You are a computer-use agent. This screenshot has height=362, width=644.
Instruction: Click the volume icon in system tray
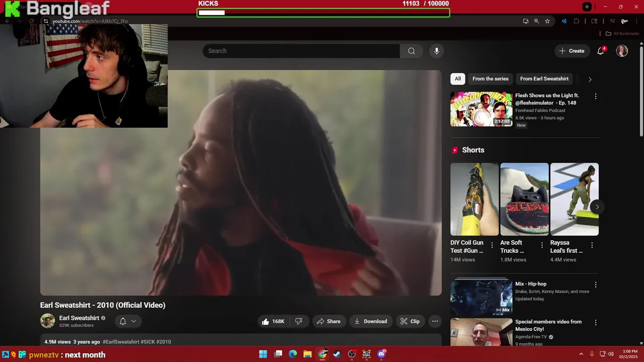click(611, 354)
